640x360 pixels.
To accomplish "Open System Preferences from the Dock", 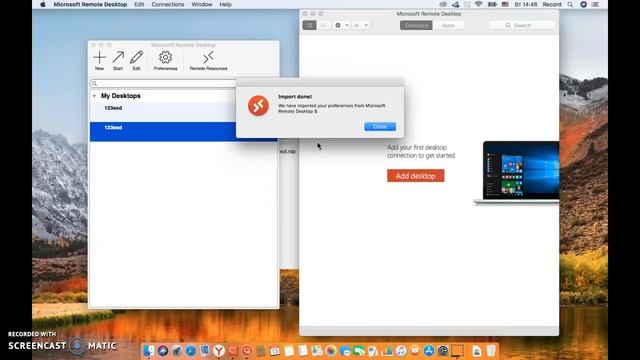I will point(443,350).
